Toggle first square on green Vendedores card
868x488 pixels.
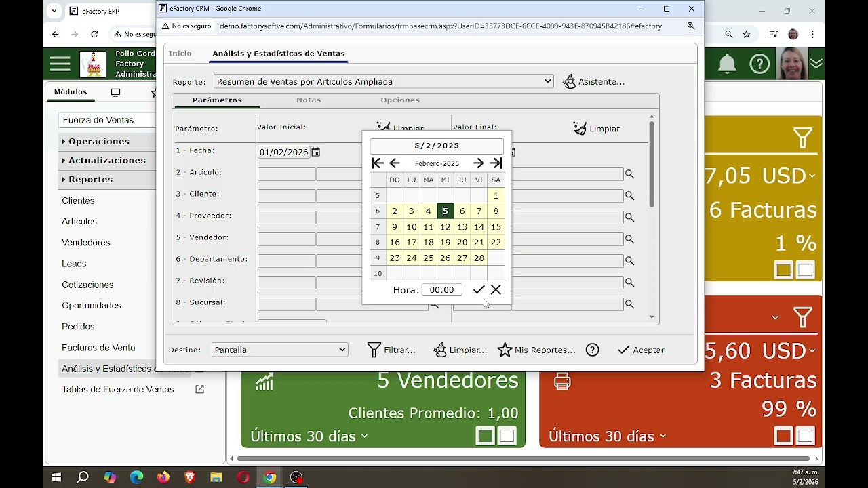click(x=485, y=436)
